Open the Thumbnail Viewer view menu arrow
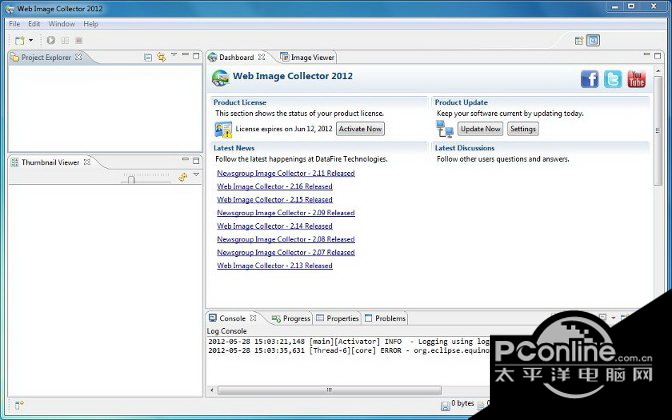The width and height of the screenshot is (672, 420). (x=196, y=175)
